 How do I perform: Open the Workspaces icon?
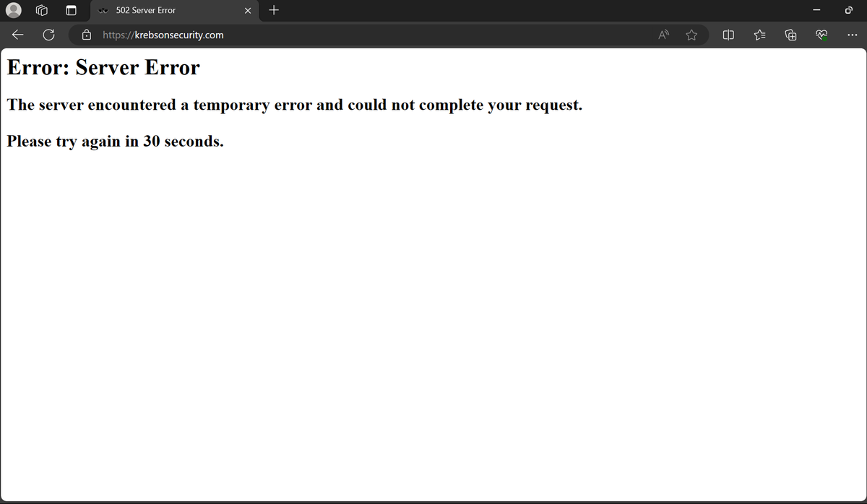click(x=42, y=10)
